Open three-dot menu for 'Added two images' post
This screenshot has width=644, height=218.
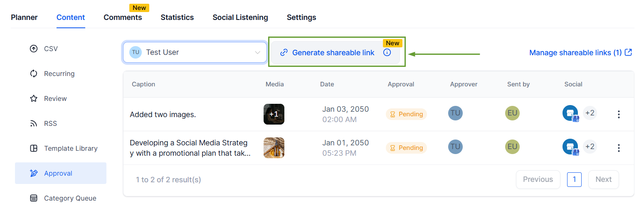click(x=619, y=115)
